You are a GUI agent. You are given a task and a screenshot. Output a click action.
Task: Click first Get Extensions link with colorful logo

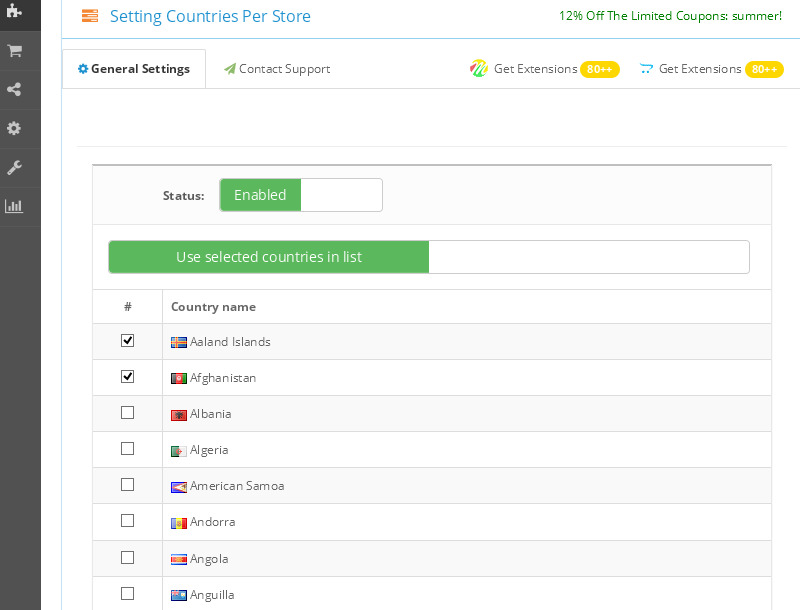tap(535, 69)
